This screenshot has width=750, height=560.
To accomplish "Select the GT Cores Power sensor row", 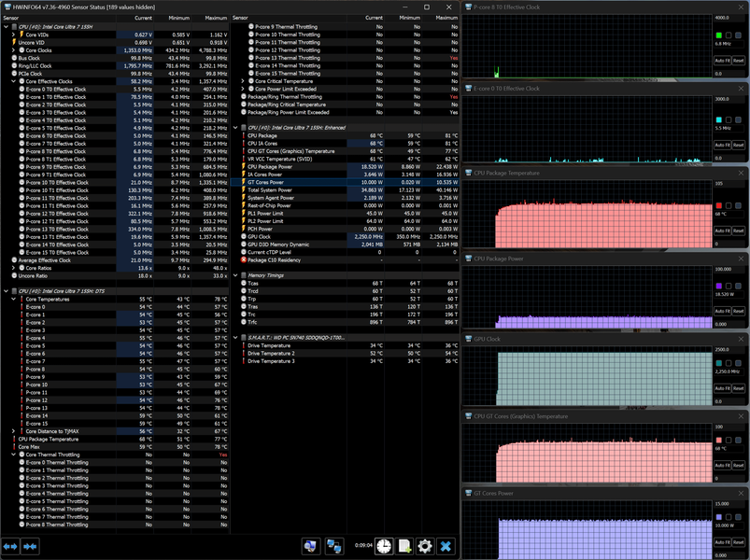I will pos(345,182).
